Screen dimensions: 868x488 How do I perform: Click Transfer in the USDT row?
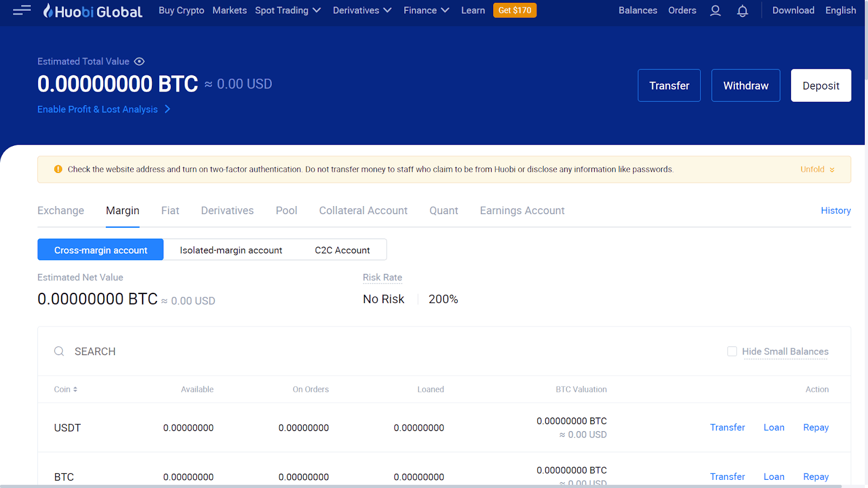[727, 427]
